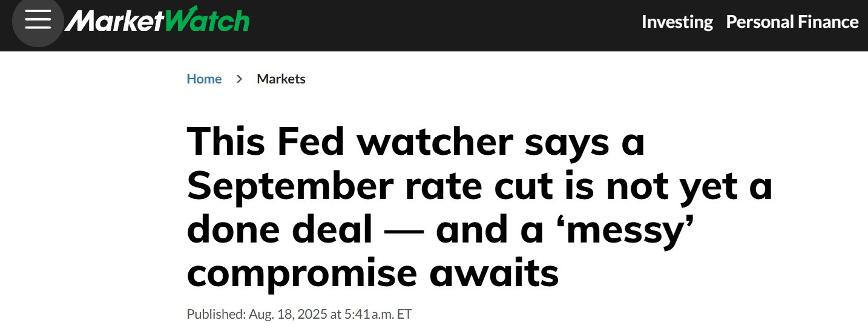Select the Markets breadcrumb
The image size is (868, 329).
click(x=281, y=79)
